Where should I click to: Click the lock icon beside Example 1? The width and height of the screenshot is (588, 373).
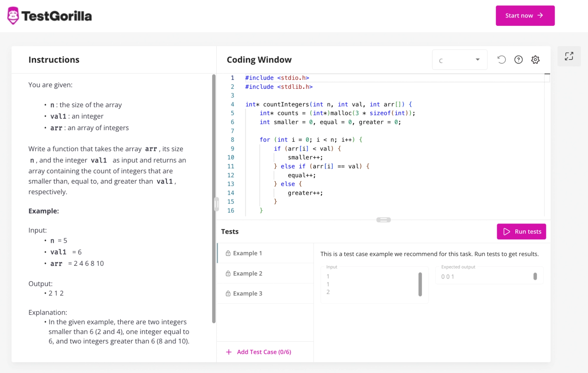tap(228, 253)
